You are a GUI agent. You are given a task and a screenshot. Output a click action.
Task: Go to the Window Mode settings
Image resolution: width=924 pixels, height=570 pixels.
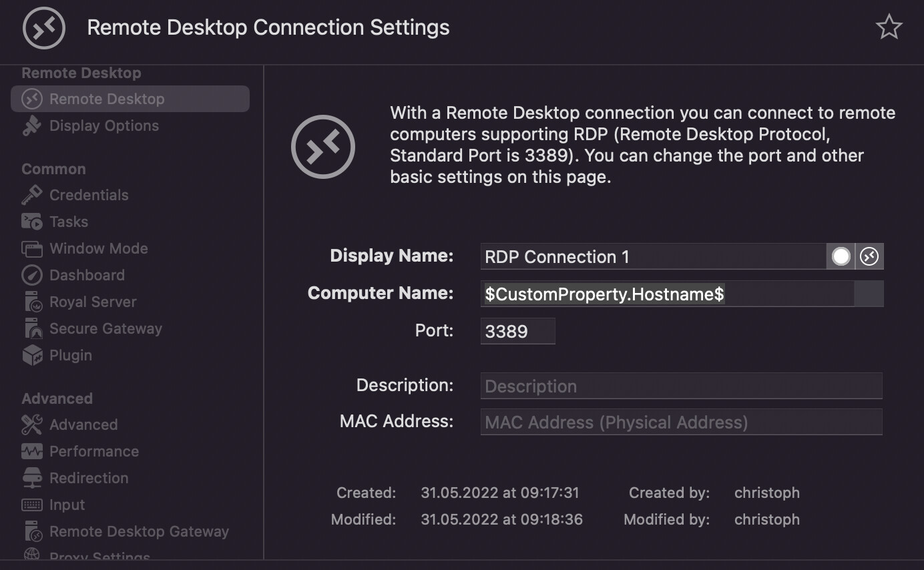coord(98,248)
